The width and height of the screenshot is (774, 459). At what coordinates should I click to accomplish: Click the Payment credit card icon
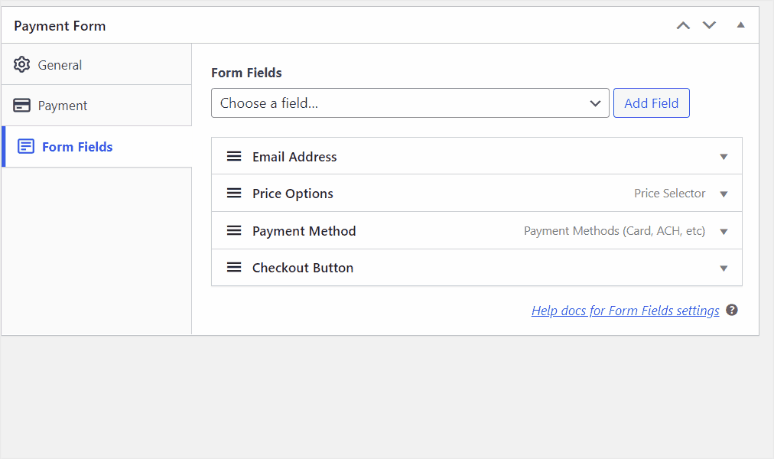point(22,105)
